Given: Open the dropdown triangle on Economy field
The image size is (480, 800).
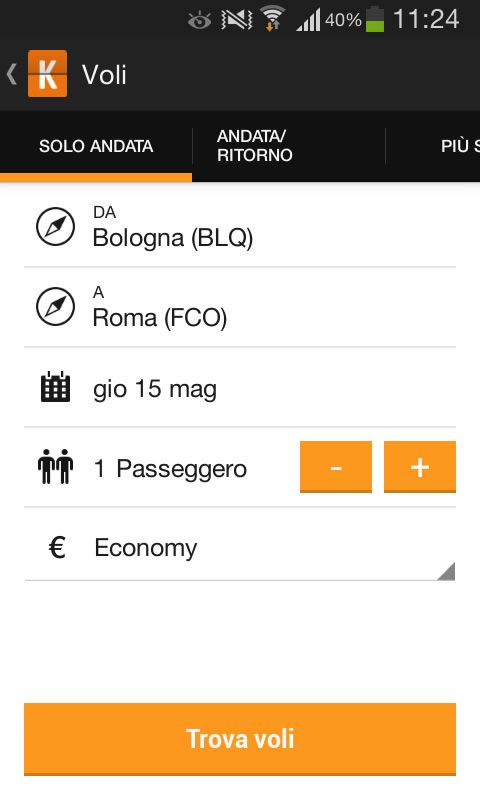Looking at the screenshot, I should 446,571.
